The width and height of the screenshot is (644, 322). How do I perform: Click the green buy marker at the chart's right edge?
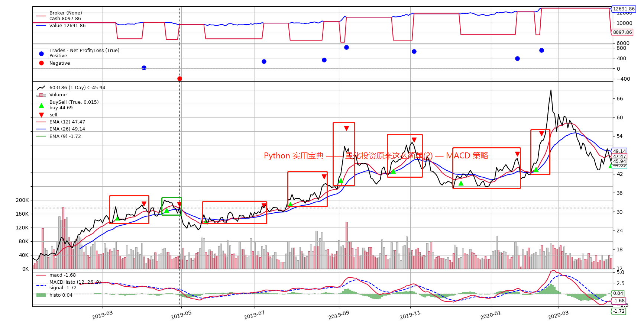click(x=611, y=166)
